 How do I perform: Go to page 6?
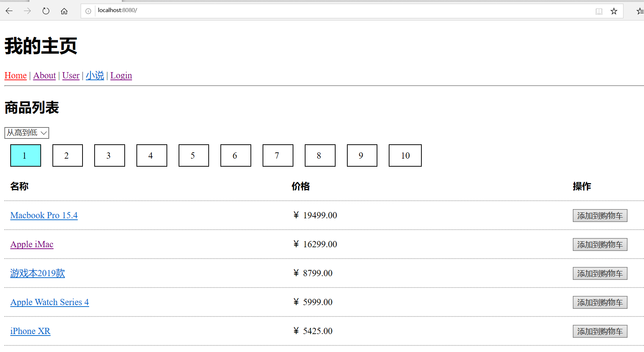pos(236,156)
